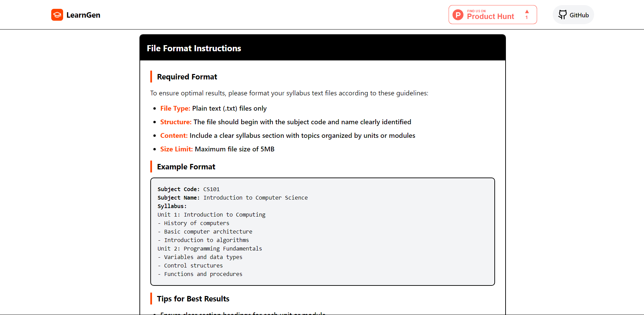Open the LearnGen home title link

tap(83, 15)
